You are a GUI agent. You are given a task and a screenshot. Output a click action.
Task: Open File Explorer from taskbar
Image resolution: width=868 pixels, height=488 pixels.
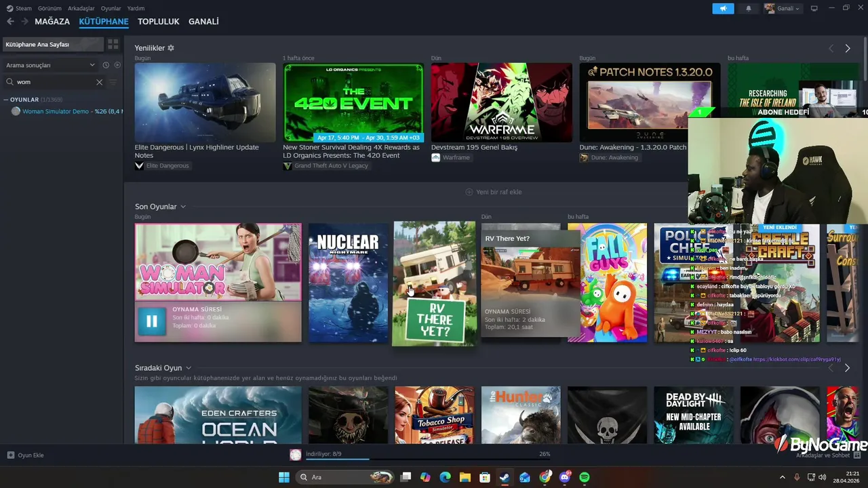coord(465,477)
